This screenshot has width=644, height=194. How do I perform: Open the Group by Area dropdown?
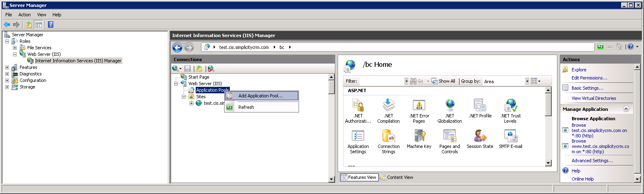(527, 81)
